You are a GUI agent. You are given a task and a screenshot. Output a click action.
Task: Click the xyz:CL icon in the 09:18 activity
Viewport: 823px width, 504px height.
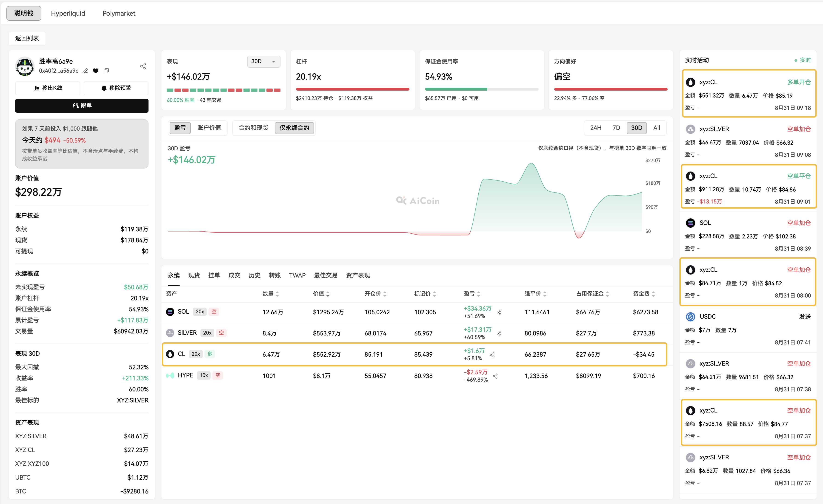(x=690, y=82)
